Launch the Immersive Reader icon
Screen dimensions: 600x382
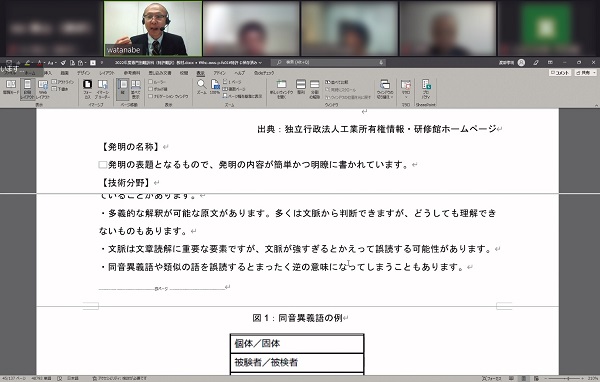coord(103,89)
